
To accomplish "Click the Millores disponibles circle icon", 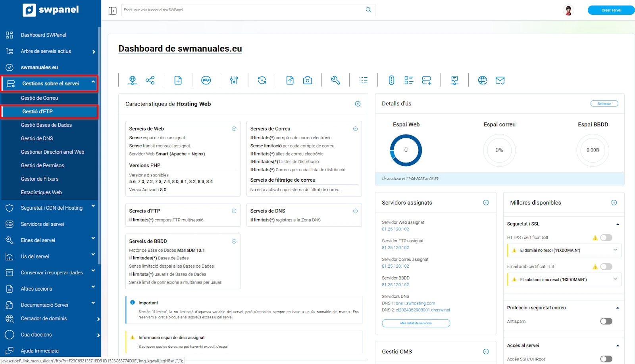I will point(614,203).
